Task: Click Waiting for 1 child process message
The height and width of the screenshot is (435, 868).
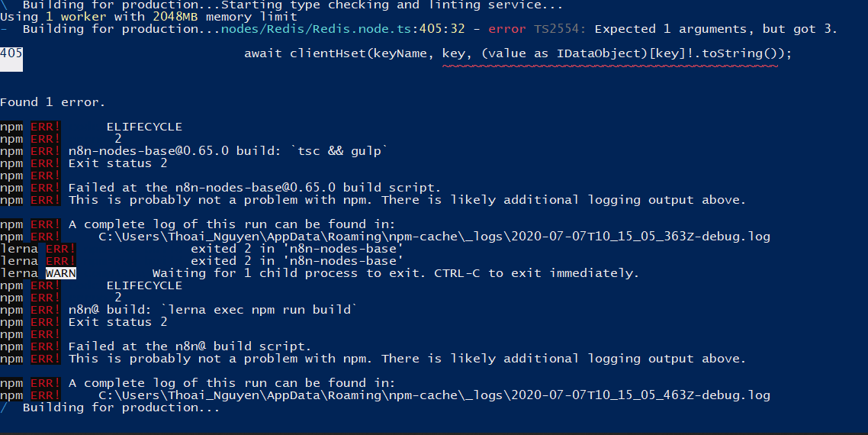Action: coord(395,273)
